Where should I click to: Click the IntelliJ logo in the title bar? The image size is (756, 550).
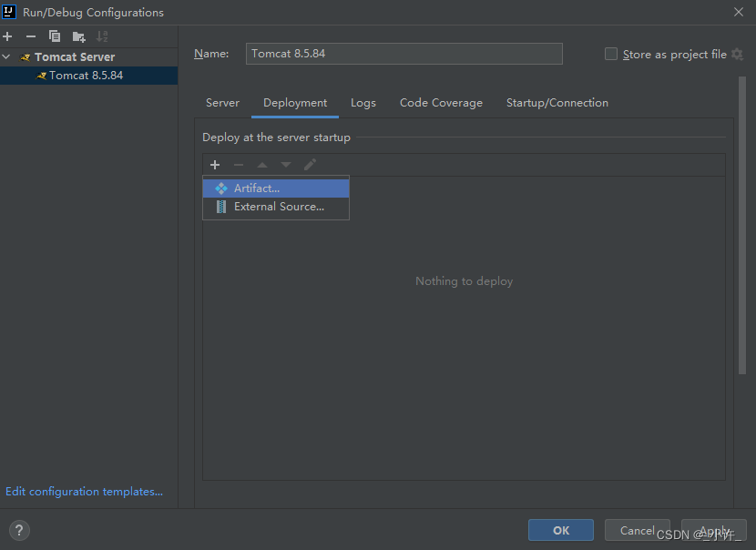coord(9,12)
